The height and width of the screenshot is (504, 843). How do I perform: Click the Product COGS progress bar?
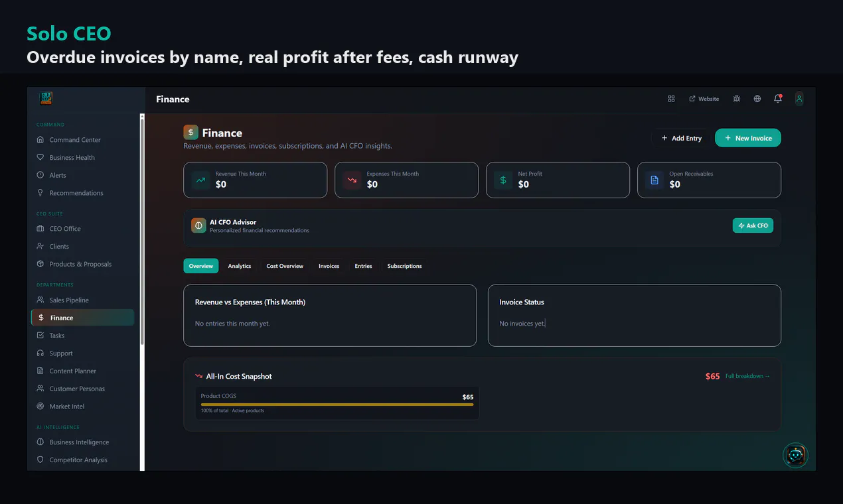click(x=337, y=405)
